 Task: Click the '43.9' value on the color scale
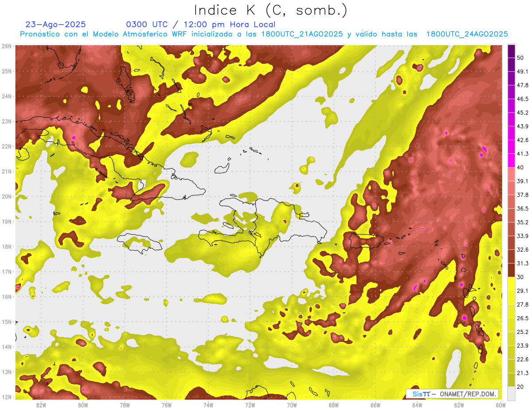(x=522, y=126)
